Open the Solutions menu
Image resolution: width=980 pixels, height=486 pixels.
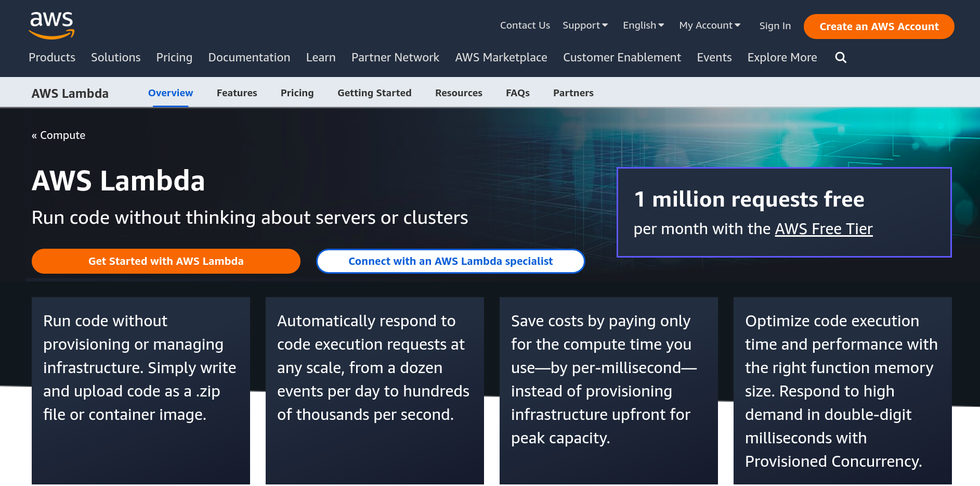[115, 57]
